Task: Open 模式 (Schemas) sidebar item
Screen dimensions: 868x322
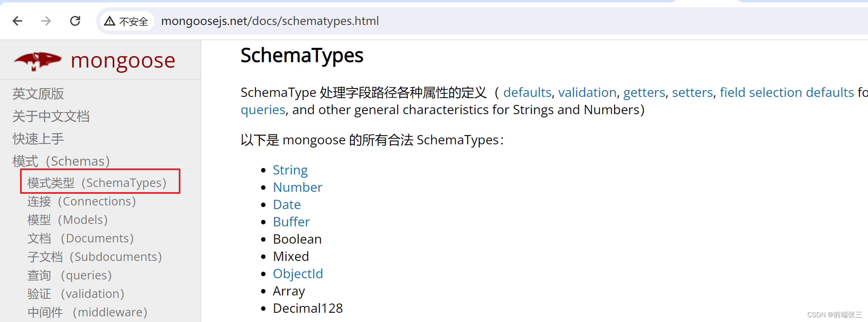Action: pos(61,161)
